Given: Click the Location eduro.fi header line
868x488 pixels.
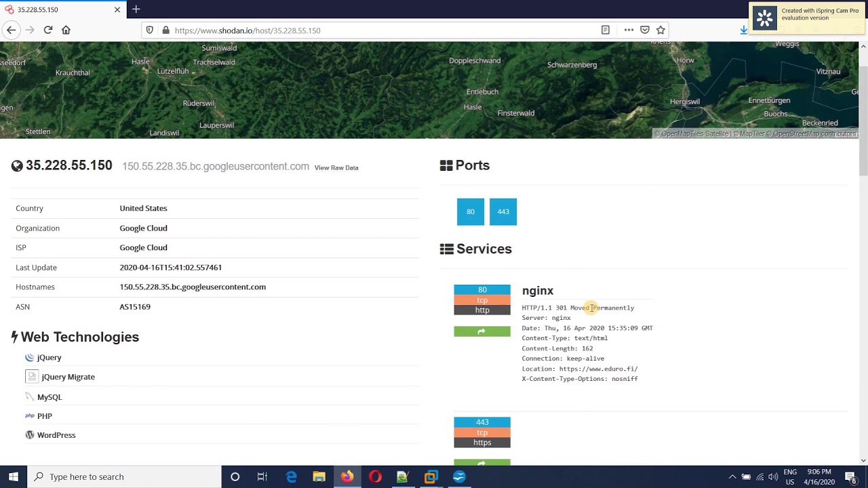Looking at the screenshot, I should coord(580,369).
